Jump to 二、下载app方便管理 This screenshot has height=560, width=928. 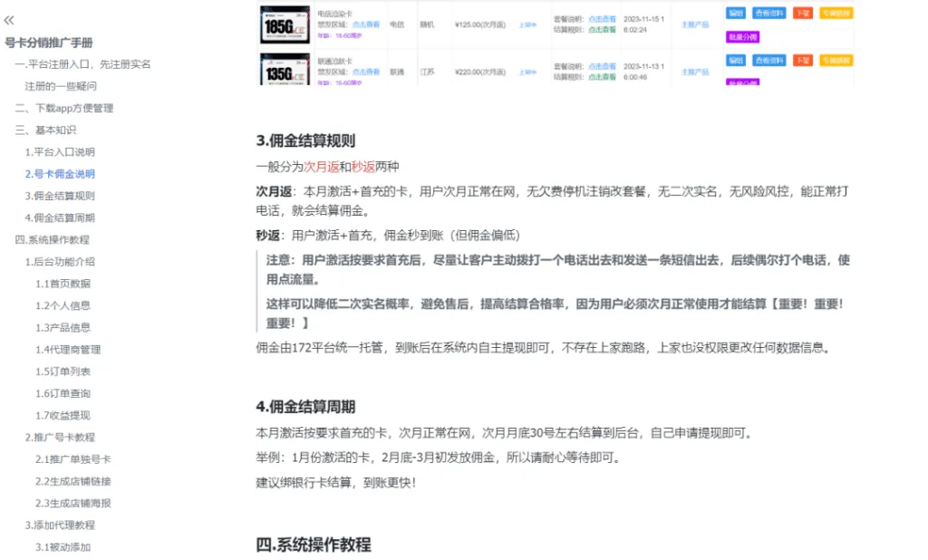(x=64, y=108)
